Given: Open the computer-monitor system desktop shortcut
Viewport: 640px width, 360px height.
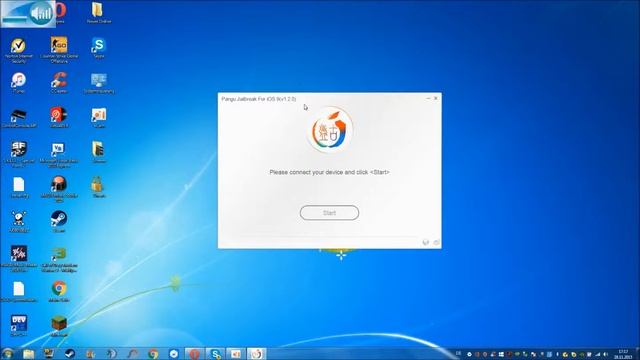Looking at the screenshot, I should click(x=98, y=83).
